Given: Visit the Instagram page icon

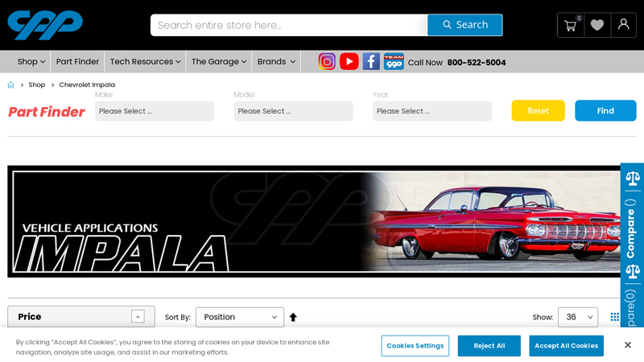Looking at the screenshot, I should [x=327, y=62].
